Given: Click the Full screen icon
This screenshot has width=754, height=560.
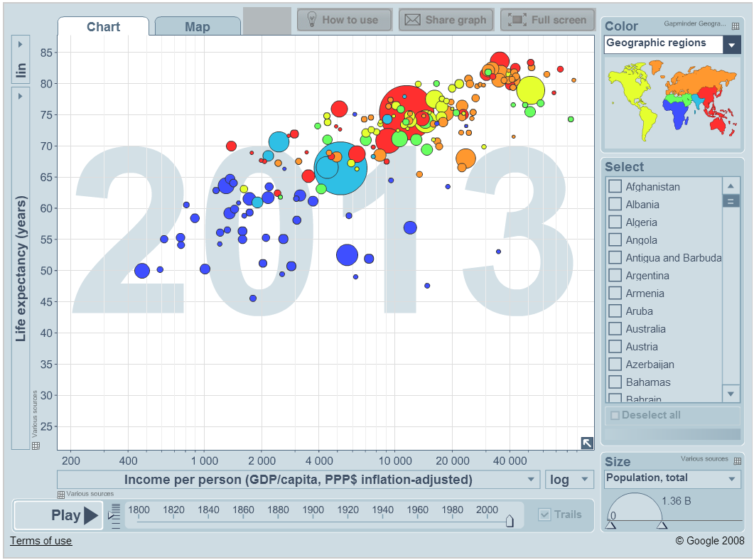Looking at the screenshot, I should coord(517,20).
